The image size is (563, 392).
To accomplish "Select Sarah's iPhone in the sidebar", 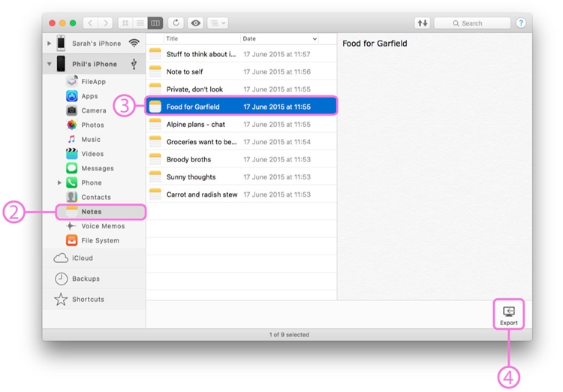I will tap(94, 44).
